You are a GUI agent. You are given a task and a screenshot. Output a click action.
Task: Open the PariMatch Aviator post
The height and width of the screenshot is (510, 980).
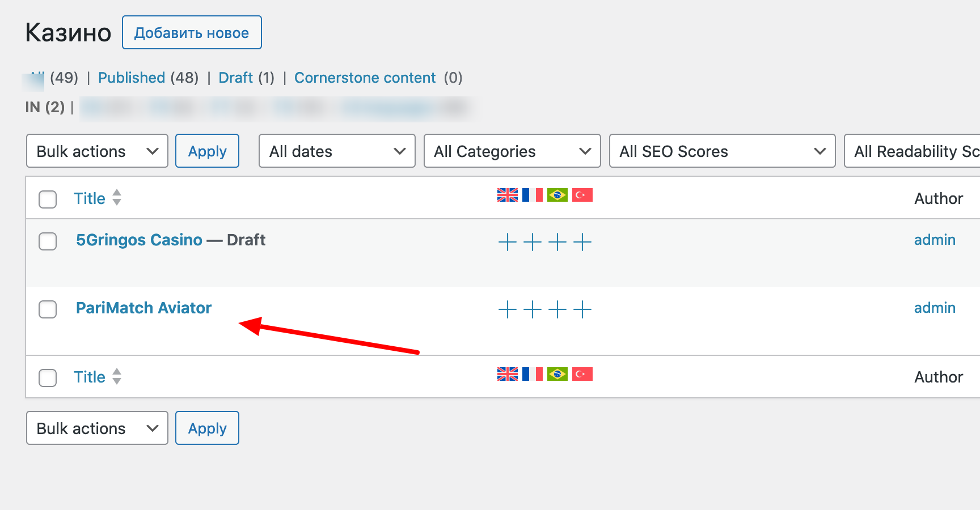(143, 308)
